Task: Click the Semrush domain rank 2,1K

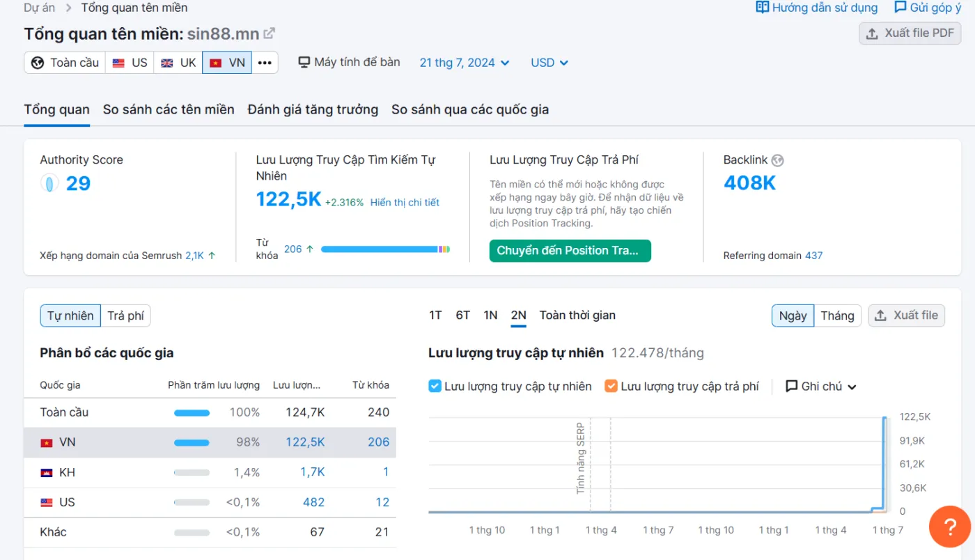Action: pos(194,256)
